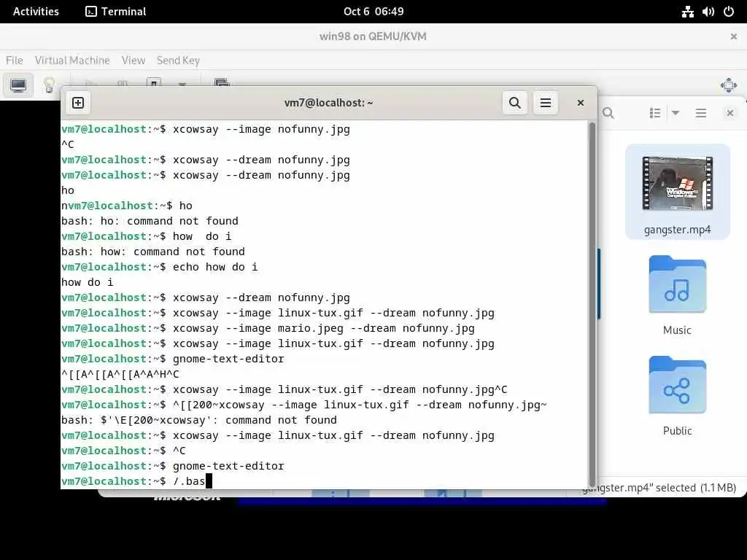Click Activities in the top bar

[36, 12]
